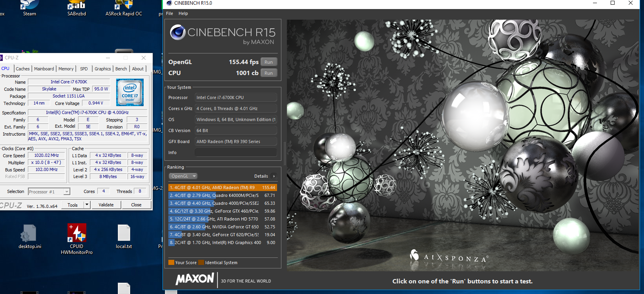Click the Multiplier value x 10.0
Viewport: 644px width, 294px height.
coord(46,162)
